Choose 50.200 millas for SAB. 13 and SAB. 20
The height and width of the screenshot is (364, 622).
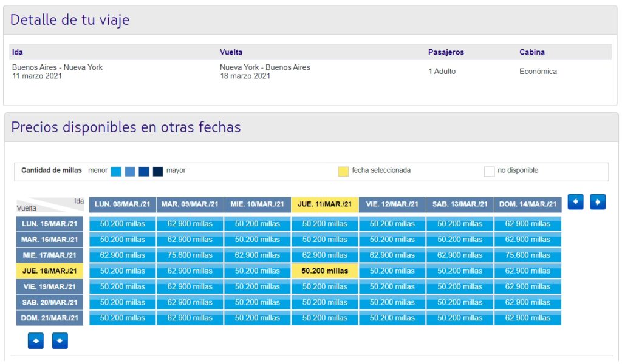tap(460, 302)
